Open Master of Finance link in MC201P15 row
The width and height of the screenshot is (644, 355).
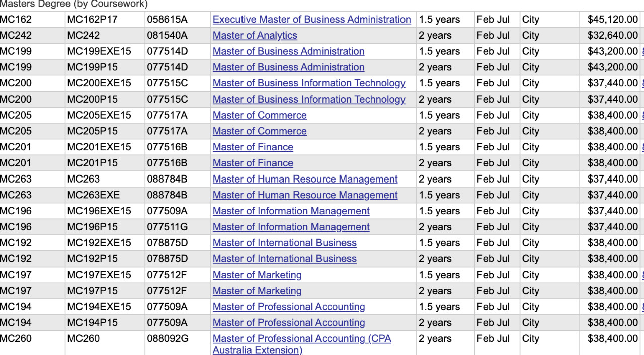pos(253,163)
